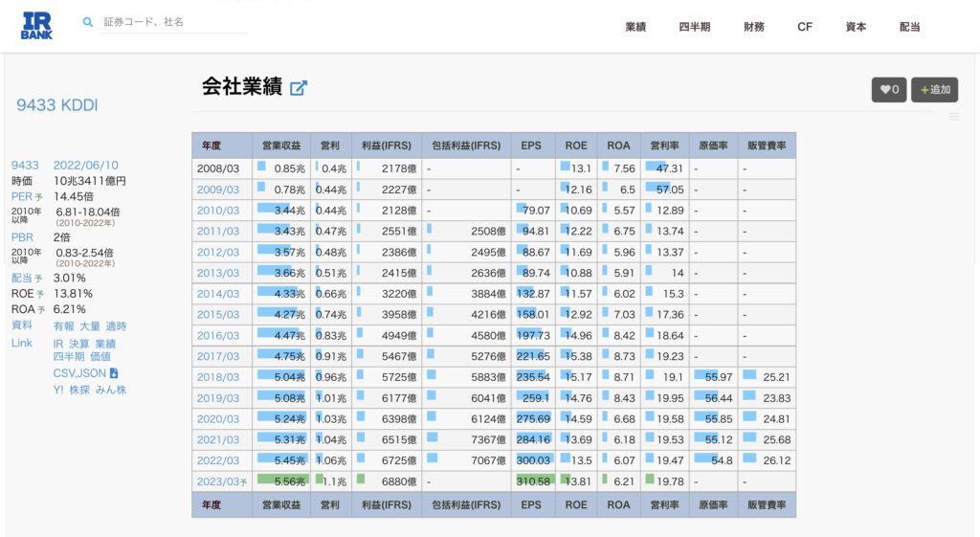Select the 57.05 operating margin cell
Image resolution: width=980 pixels, height=537 pixels.
coord(664,190)
